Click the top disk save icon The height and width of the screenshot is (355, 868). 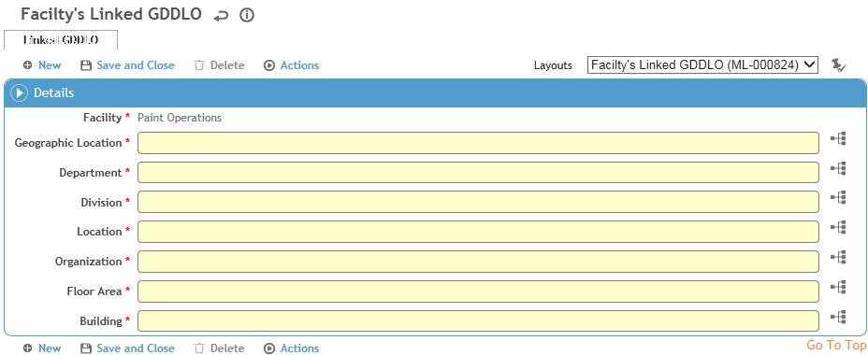tap(85, 65)
